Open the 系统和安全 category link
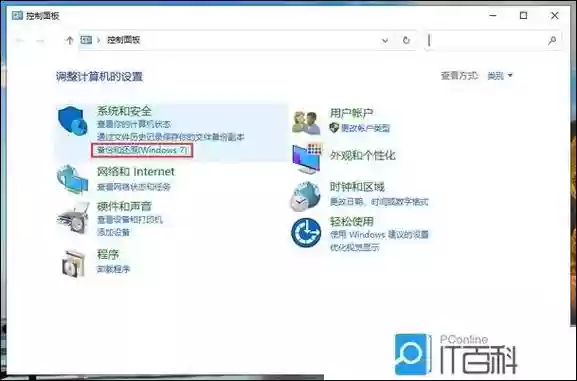The height and width of the screenshot is (381, 577). [124, 111]
